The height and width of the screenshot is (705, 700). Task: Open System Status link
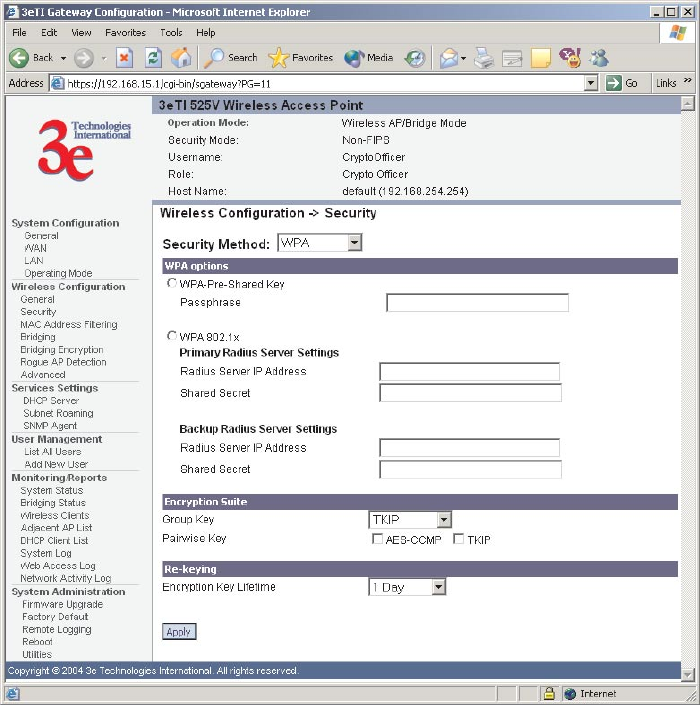52,490
